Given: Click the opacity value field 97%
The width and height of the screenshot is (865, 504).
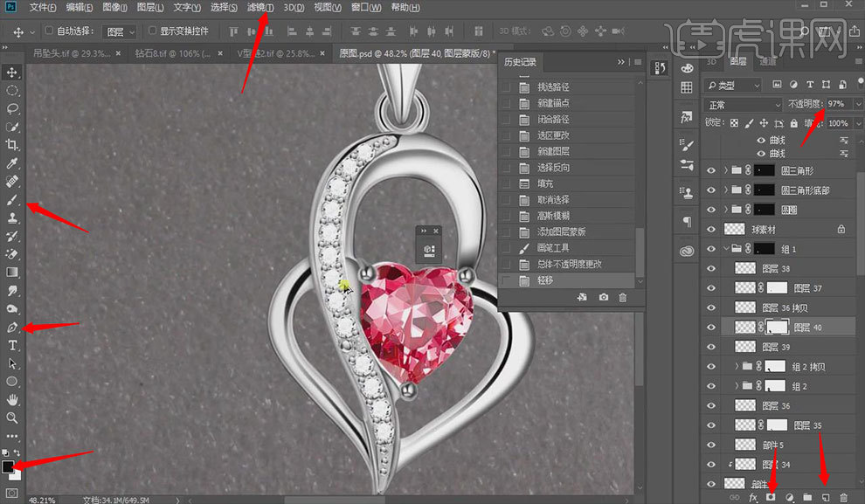Looking at the screenshot, I should tap(839, 104).
